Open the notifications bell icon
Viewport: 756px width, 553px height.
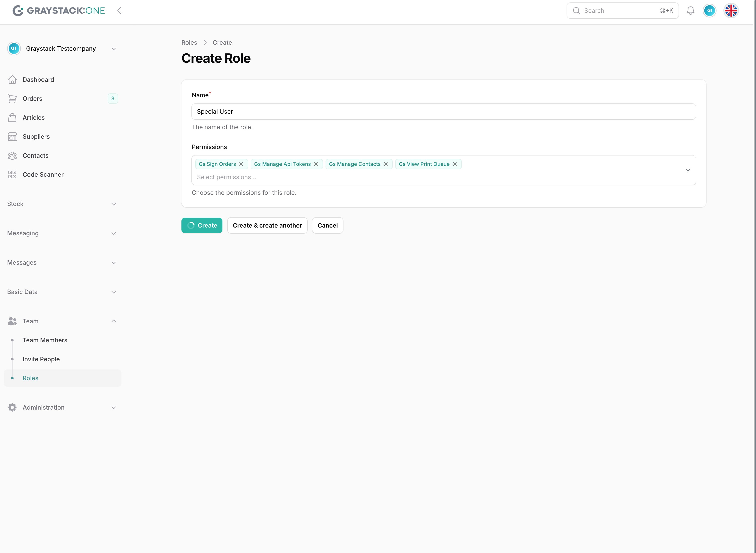click(x=690, y=11)
